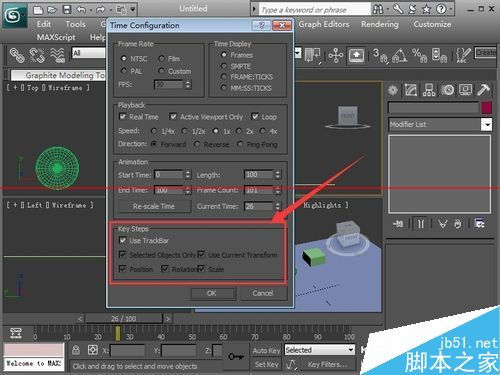Open the Display command panel tab
500x375 pixels.
click(x=465, y=90)
